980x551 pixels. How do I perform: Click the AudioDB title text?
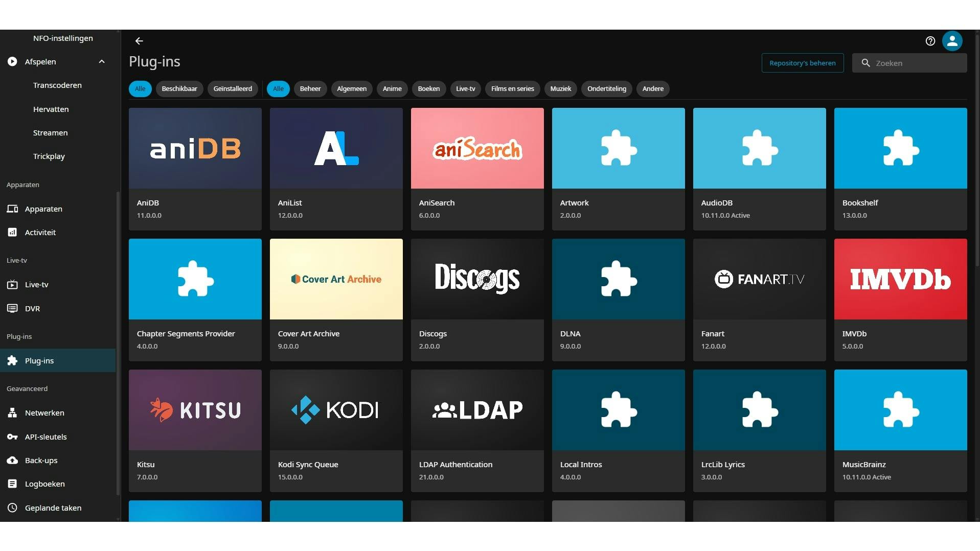717,203
